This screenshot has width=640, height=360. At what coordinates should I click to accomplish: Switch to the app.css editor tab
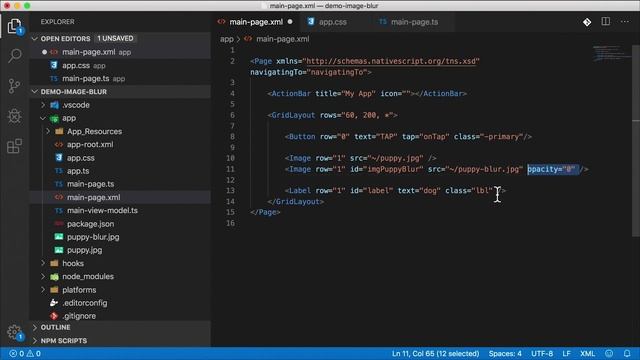click(x=332, y=22)
